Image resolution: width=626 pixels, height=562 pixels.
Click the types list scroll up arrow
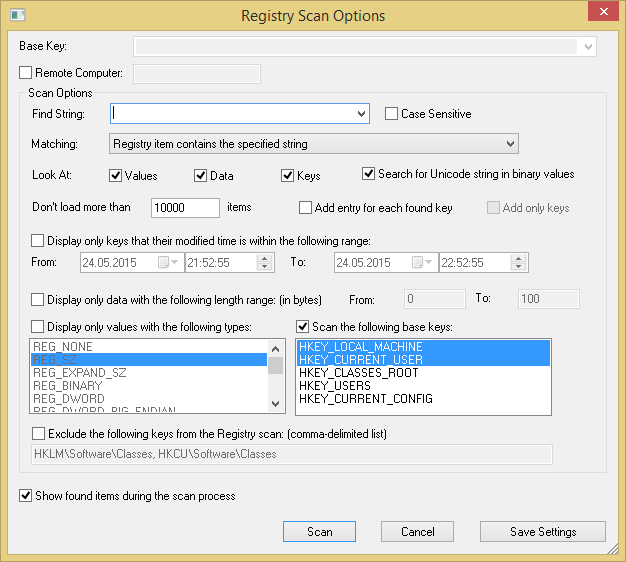[x=275, y=349]
